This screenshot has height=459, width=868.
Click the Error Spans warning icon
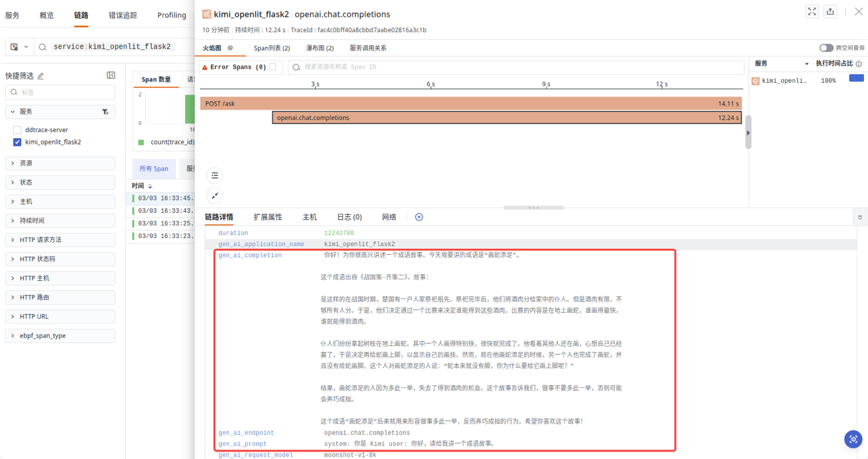pos(205,67)
